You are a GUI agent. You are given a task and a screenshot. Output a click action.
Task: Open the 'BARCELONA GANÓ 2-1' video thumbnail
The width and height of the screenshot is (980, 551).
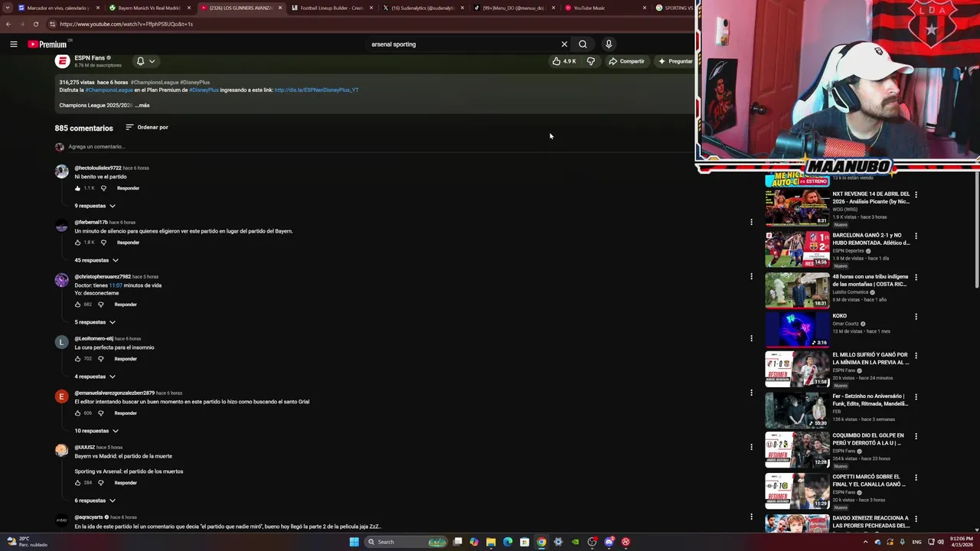coord(797,249)
